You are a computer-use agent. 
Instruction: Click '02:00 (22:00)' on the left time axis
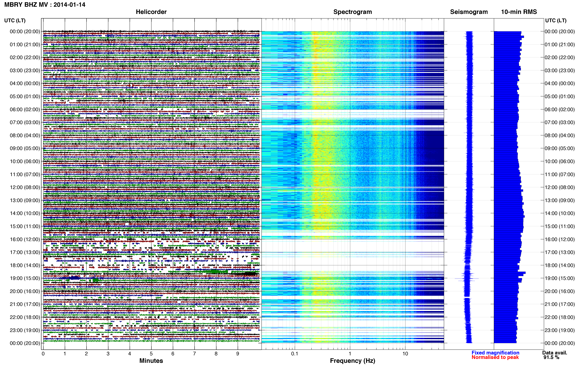point(25,57)
